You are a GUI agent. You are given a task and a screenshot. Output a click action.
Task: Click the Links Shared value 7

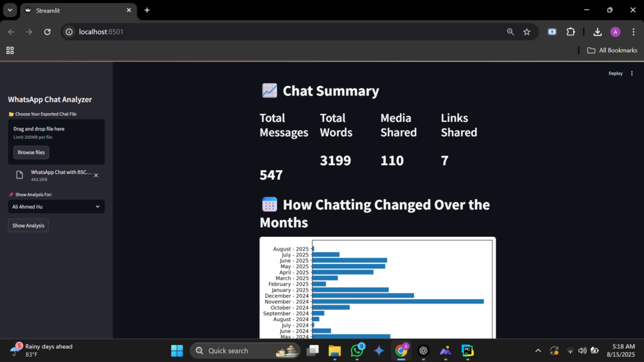pos(445,160)
